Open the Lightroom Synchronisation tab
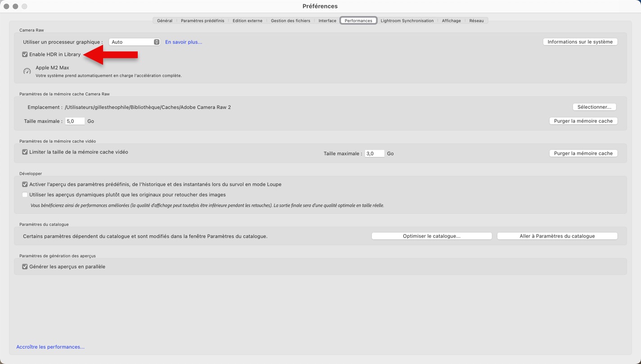Image resolution: width=641 pixels, height=364 pixels. tap(407, 21)
